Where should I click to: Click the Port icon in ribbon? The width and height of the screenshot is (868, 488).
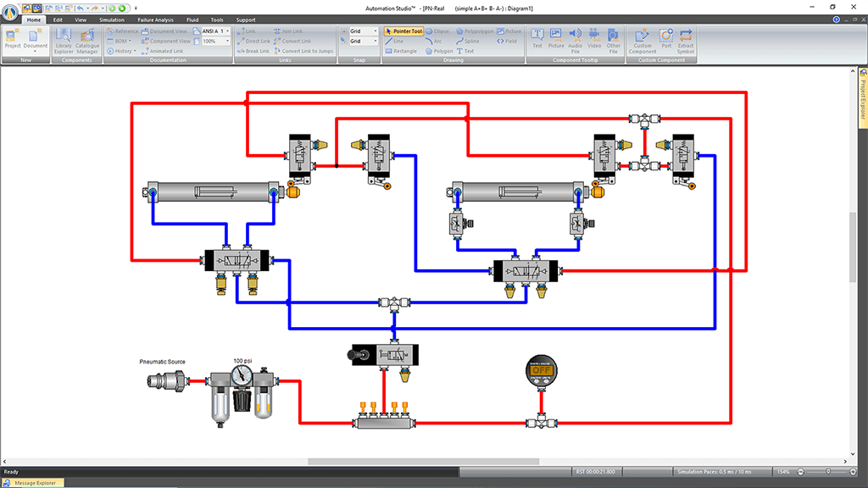[665, 39]
